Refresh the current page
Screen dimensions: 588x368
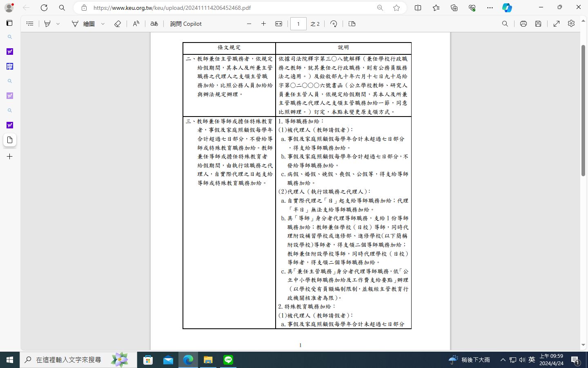pos(44,7)
